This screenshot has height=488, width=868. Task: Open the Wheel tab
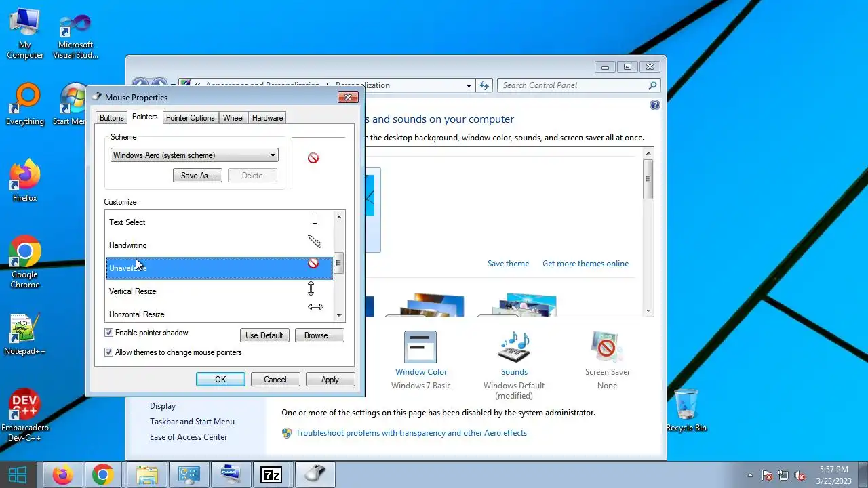click(x=233, y=118)
